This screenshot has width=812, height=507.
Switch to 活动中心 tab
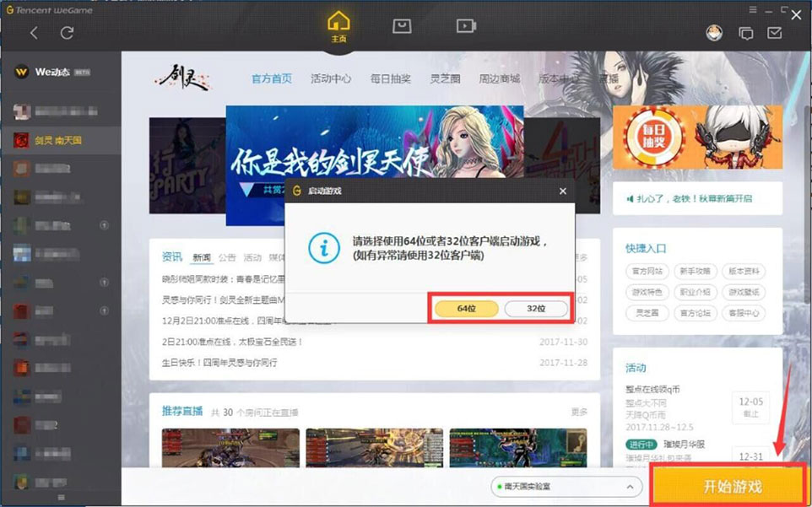(x=331, y=78)
